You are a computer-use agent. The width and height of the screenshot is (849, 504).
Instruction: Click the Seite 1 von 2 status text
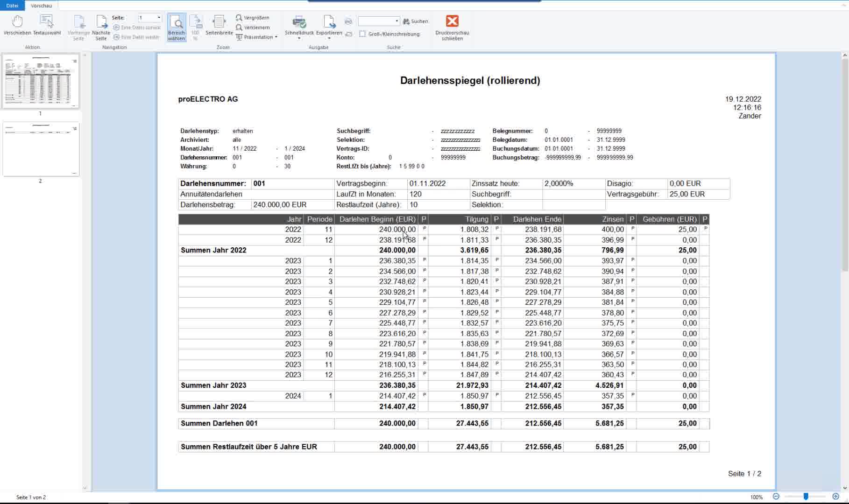(x=31, y=497)
